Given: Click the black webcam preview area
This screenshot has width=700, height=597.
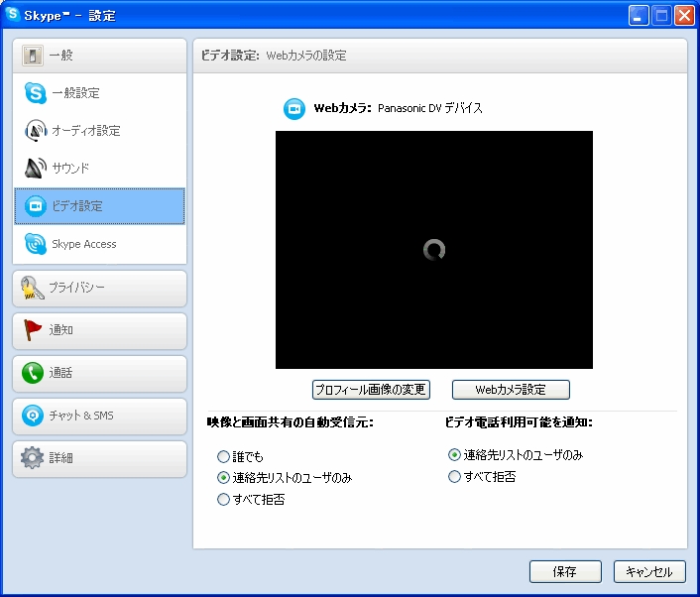Looking at the screenshot, I should point(434,250).
